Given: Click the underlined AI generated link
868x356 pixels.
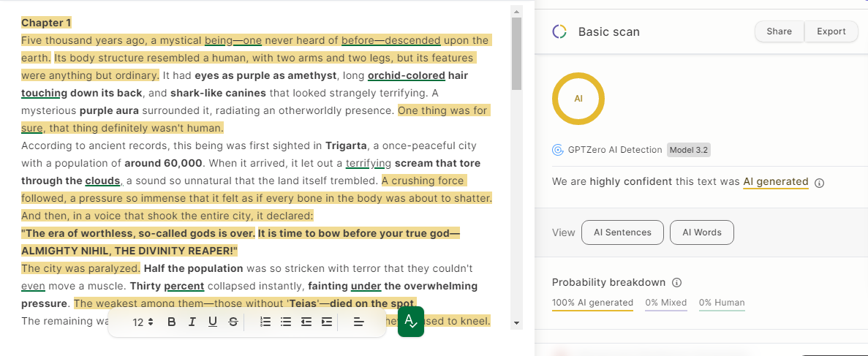Looking at the screenshot, I should tap(775, 182).
